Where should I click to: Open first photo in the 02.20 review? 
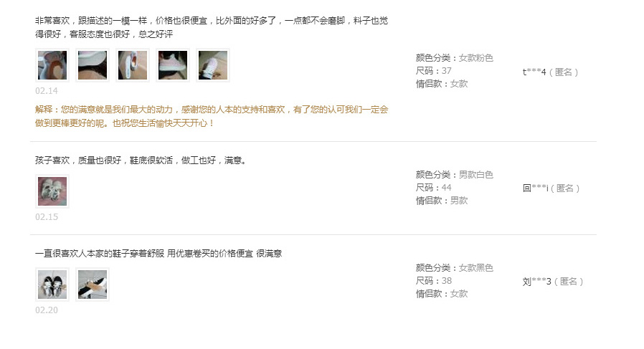(x=52, y=284)
